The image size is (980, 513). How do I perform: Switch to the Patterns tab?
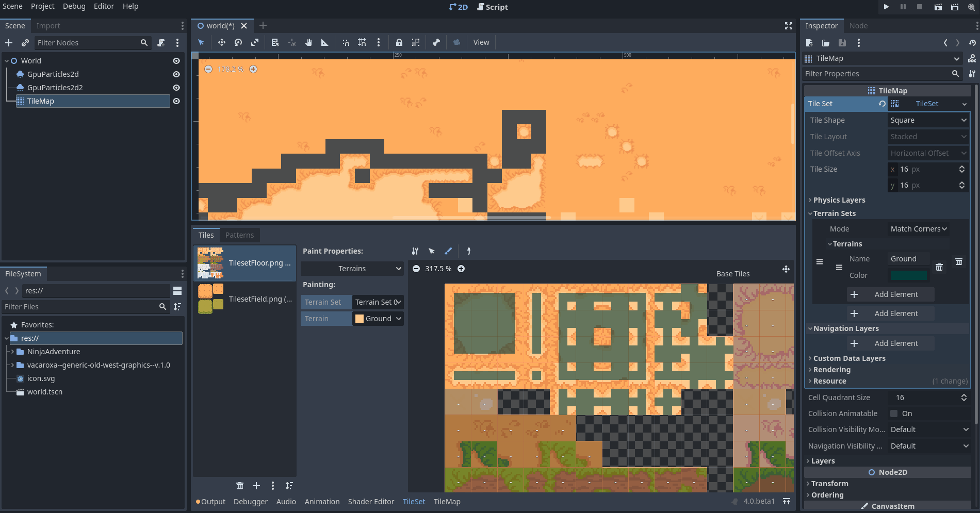pos(239,235)
